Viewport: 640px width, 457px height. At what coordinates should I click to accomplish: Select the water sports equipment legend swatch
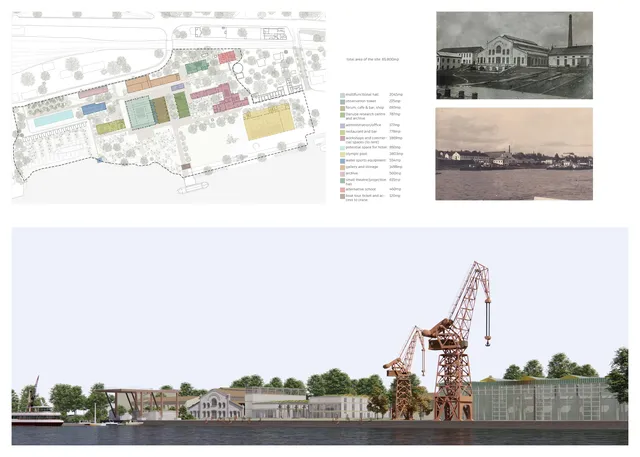[342, 159]
